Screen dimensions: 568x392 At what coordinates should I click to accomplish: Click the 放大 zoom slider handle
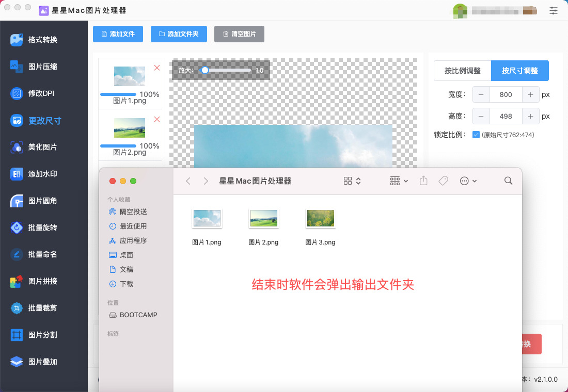pos(205,70)
